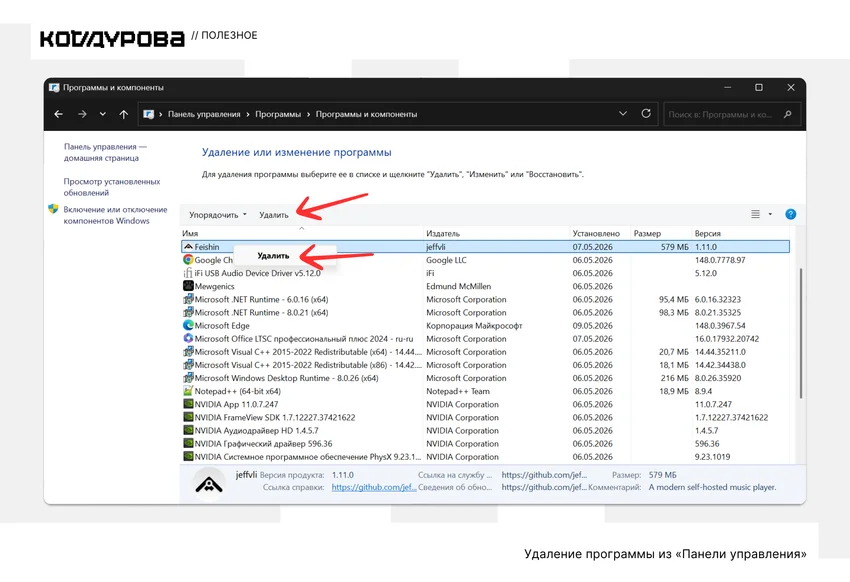Select the Mewgenics program icon
Screen dimensions: 850x582
click(188, 286)
